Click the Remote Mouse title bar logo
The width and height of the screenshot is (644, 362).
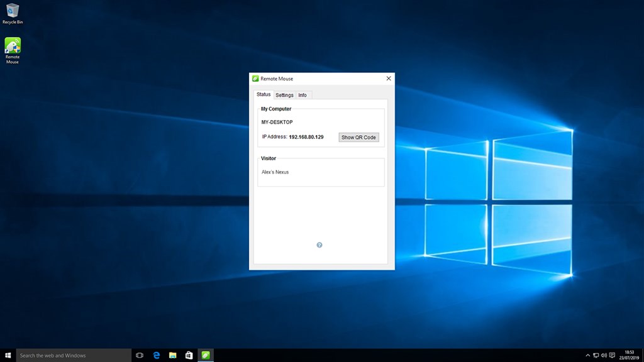255,79
